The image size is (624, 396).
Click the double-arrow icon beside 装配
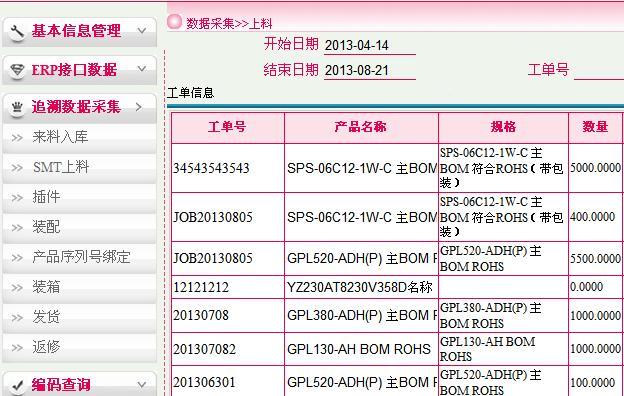(17, 228)
